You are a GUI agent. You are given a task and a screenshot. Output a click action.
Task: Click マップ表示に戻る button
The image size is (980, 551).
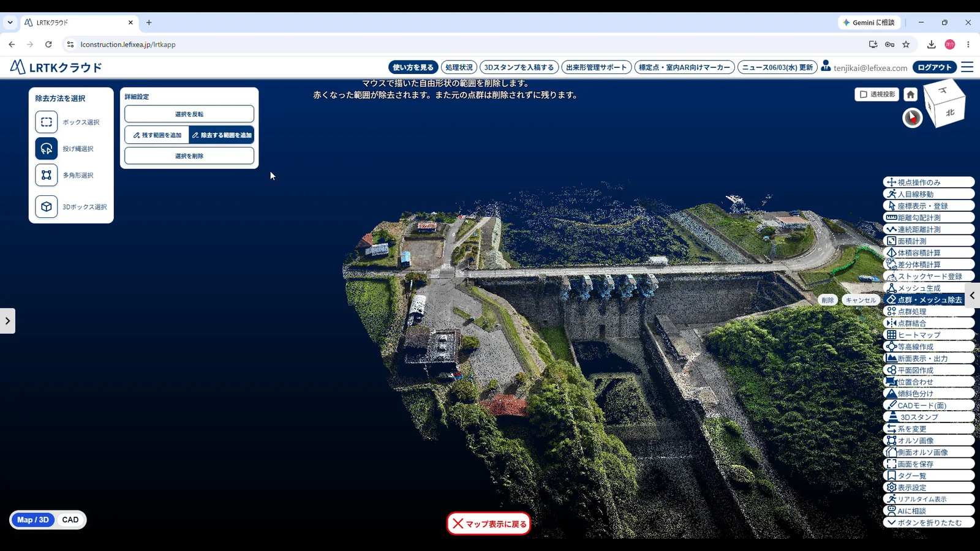489,523
